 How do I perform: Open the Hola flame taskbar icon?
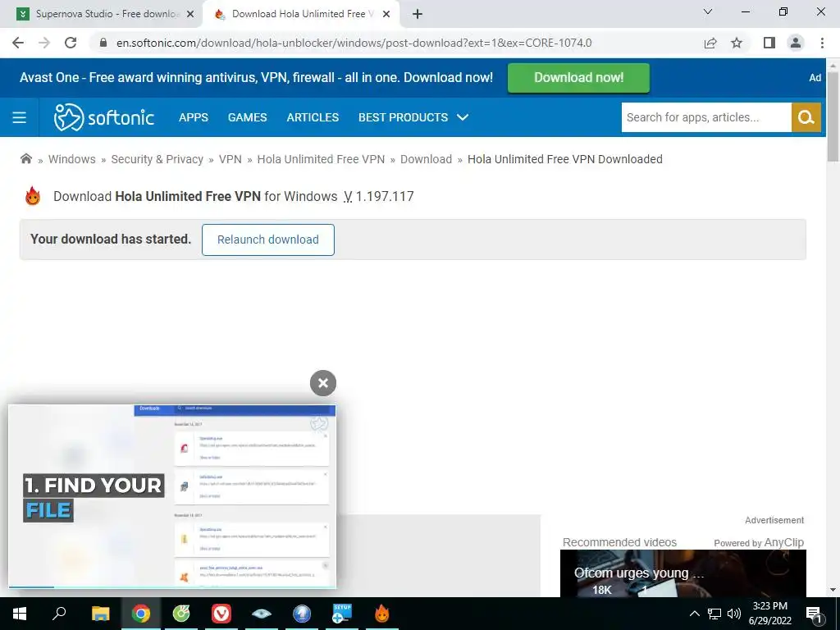pyautogui.click(x=382, y=614)
